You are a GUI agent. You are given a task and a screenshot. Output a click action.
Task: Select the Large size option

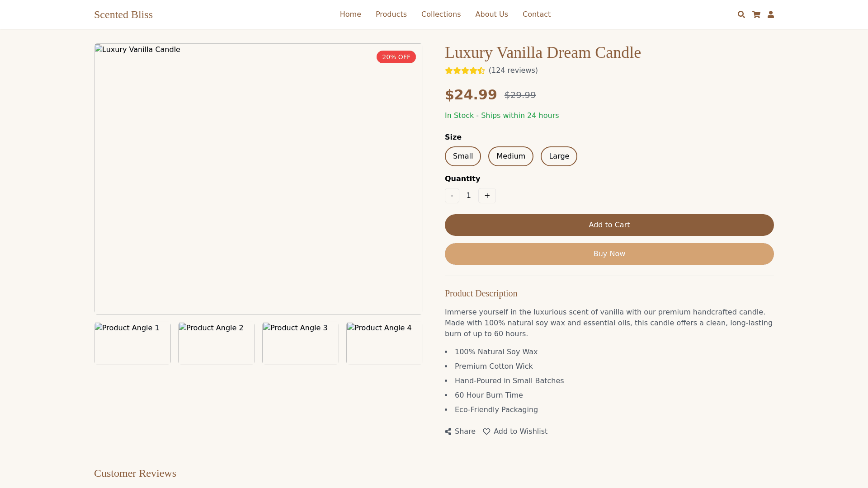(559, 156)
